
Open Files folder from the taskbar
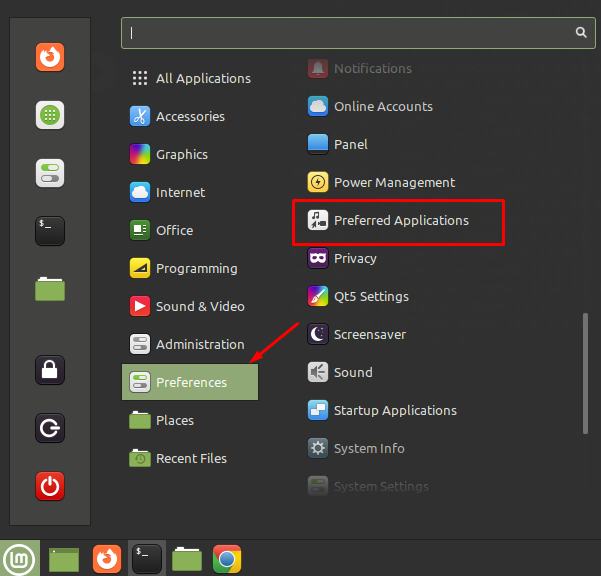(187, 559)
